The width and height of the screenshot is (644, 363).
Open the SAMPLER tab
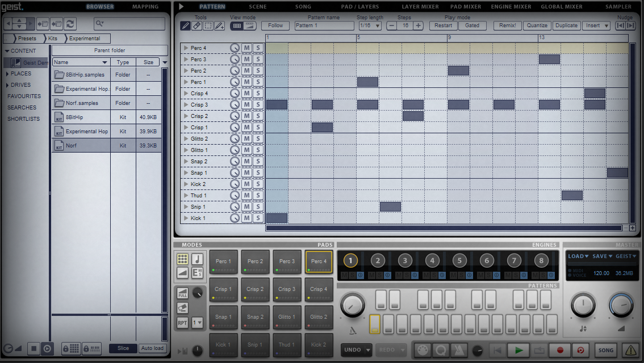(618, 7)
